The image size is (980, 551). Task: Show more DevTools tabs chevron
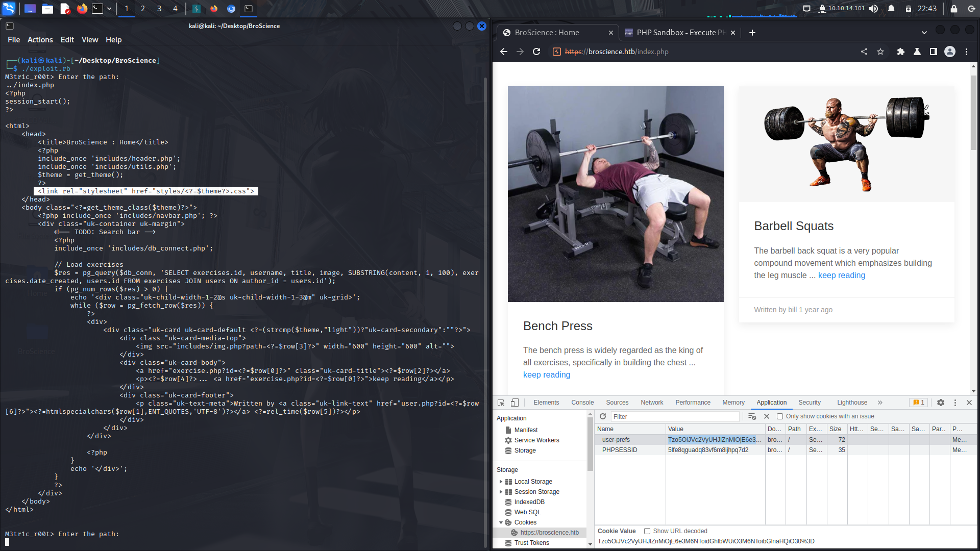pos(880,403)
